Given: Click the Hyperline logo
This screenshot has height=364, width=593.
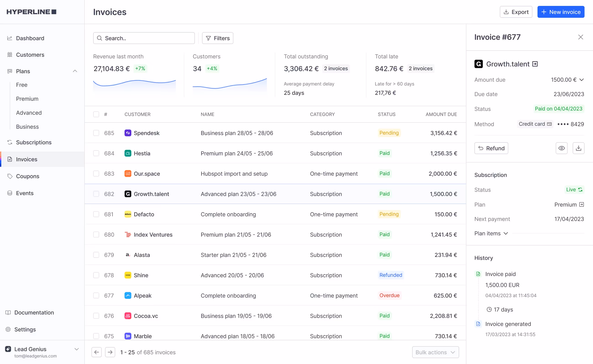Looking at the screenshot, I should coord(31,12).
